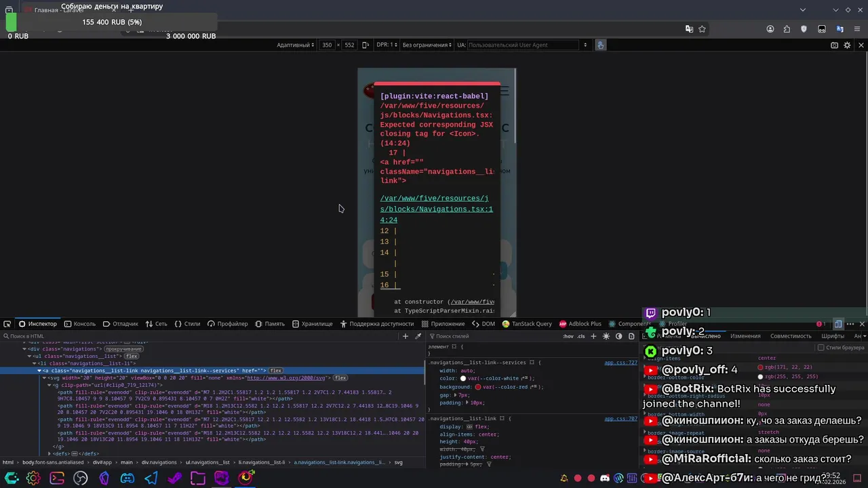The height and width of the screenshot is (488, 868).
Task: Collapse the li navigations__list-li node
Action: coord(34,363)
